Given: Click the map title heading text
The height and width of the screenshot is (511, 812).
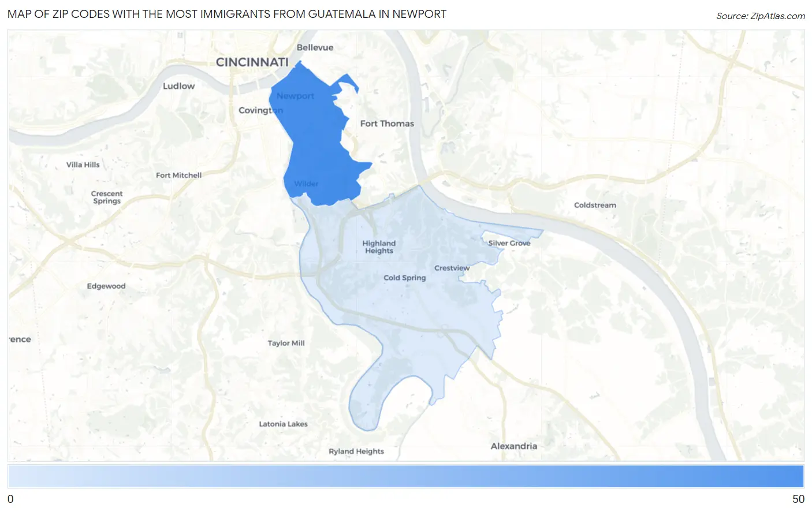Looking at the screenshot, I should pos(227,14).
